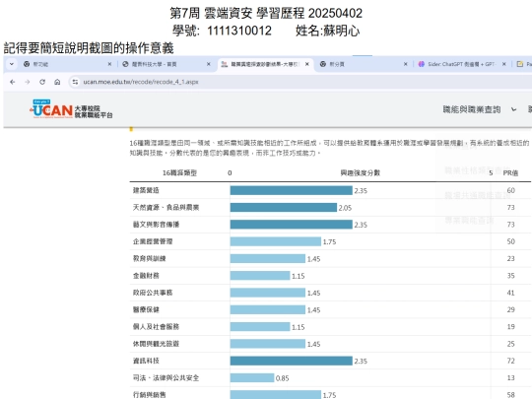Click the 金融財務 light blue bar
This screenshot has width=532, height=399.
click(x=260, y=276)
